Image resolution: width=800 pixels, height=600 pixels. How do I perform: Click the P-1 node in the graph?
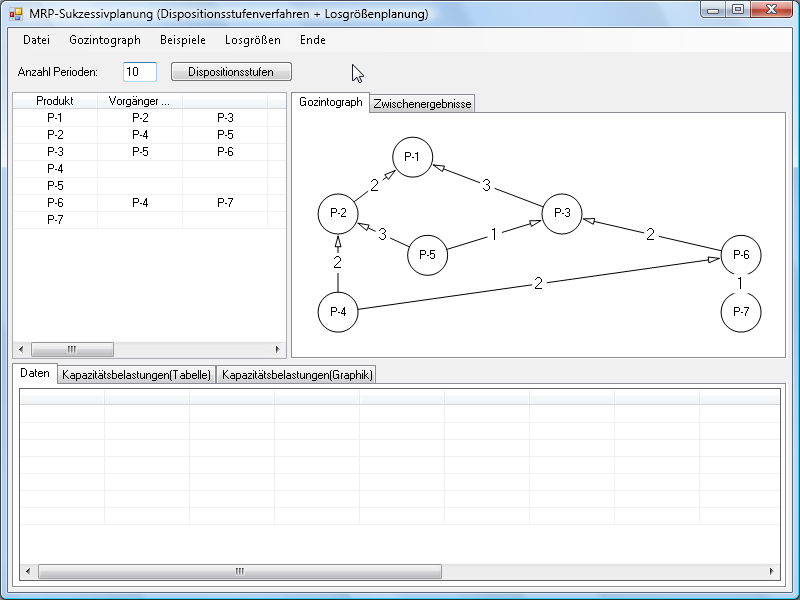click(411, 157)
